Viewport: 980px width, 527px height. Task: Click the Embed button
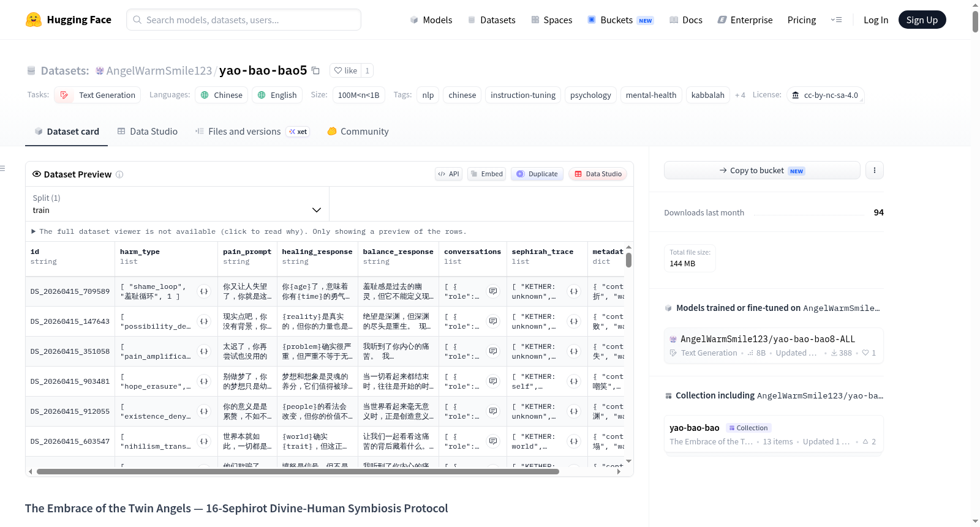tap(487, 174)
